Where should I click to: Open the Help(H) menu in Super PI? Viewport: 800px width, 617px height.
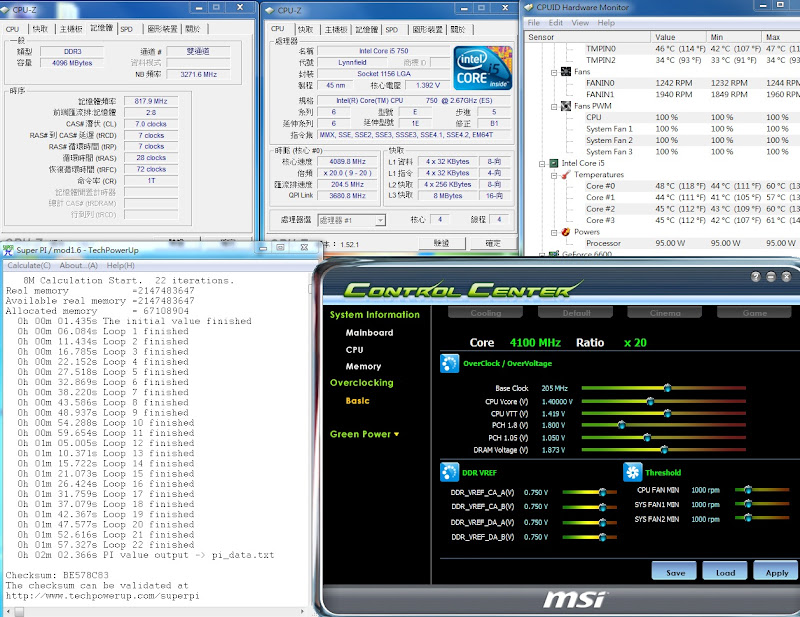coord(120,265)
